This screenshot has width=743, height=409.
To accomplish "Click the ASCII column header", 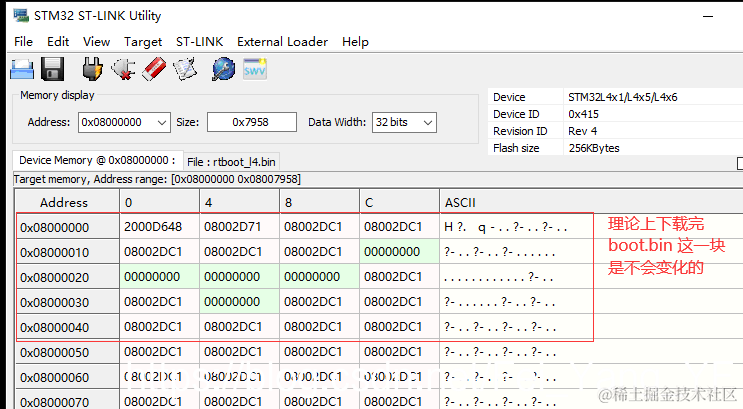I will pyautogui.click(x=591, y=202).
